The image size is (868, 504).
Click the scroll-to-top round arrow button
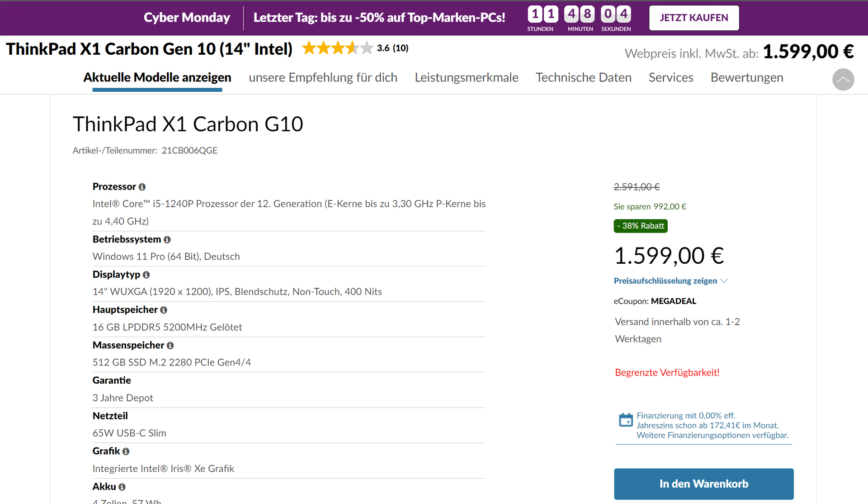coord(843,80)
